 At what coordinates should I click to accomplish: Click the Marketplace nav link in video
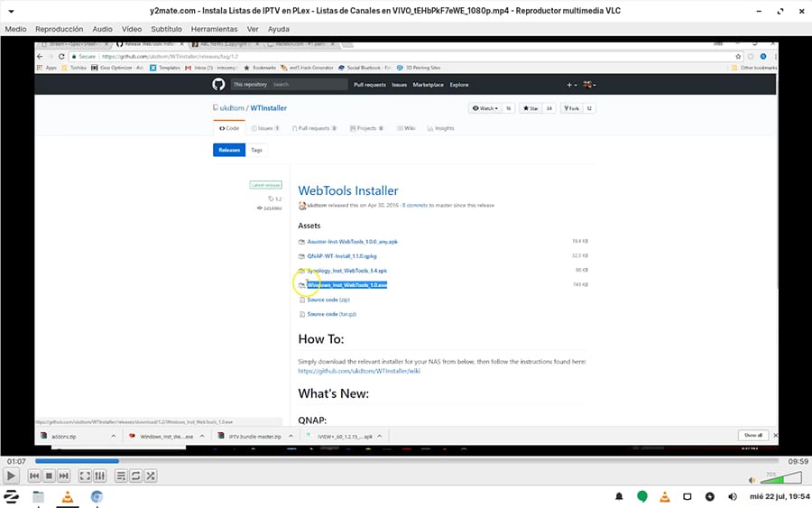point(428,85)
